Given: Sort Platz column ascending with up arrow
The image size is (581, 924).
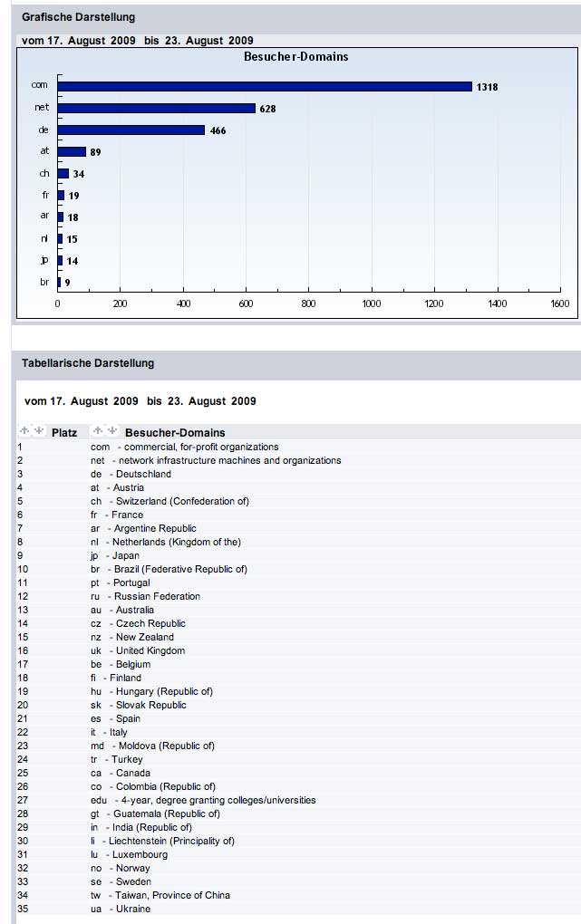Looking at the screenshot, I should [24, 431].
